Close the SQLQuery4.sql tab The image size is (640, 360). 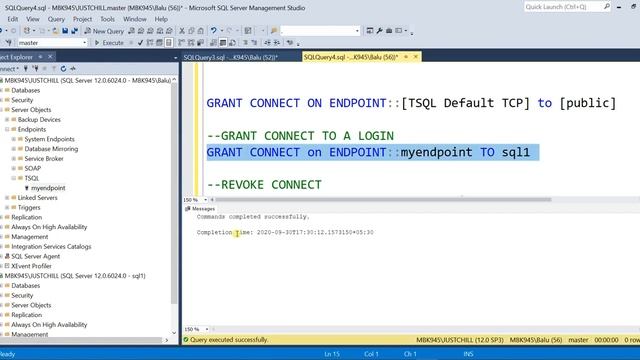[416, 57]
